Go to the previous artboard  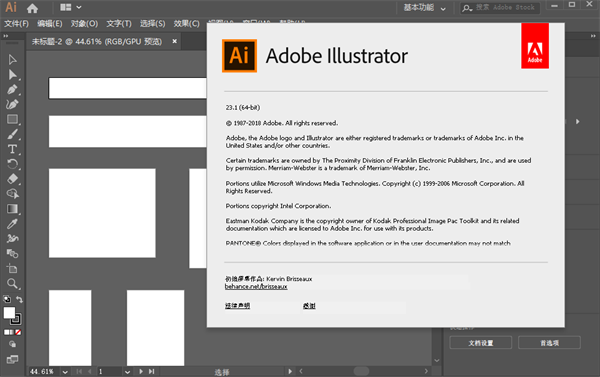pos(90,371)
